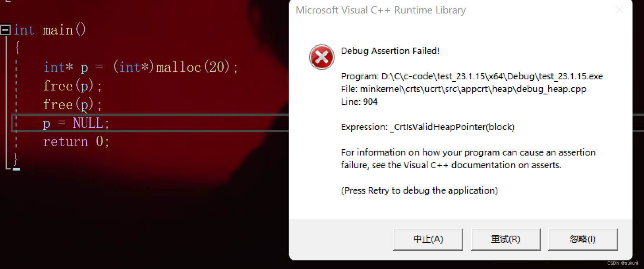Collapse the main() function code block

pos(6,30)
